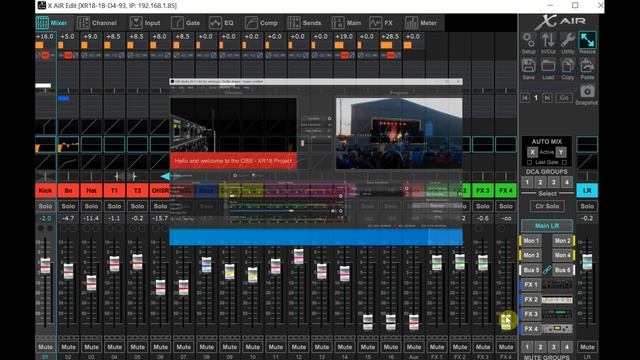
Task: Open the Comp tab
Action: coord(262,23)
